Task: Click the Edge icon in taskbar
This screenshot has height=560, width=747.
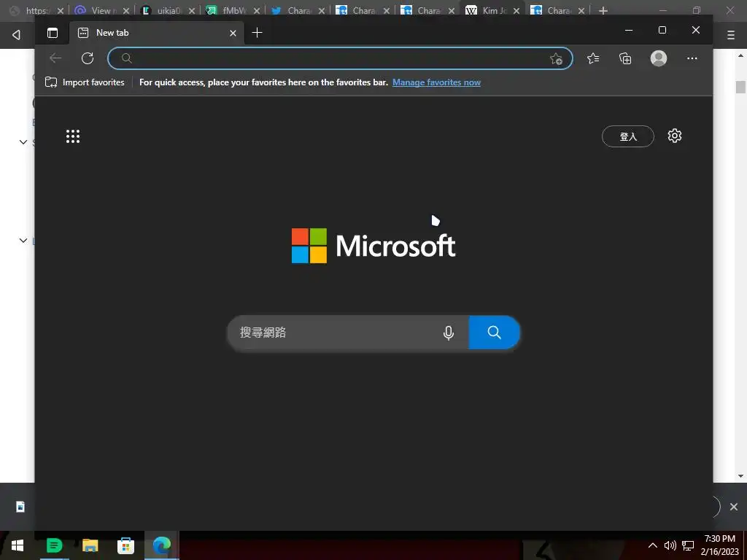Action: click(161, 545)
